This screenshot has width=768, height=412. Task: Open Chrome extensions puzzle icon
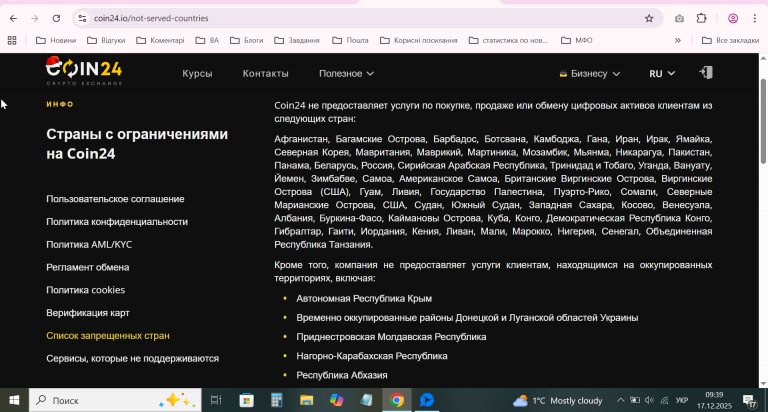click(x=701, y=18)
